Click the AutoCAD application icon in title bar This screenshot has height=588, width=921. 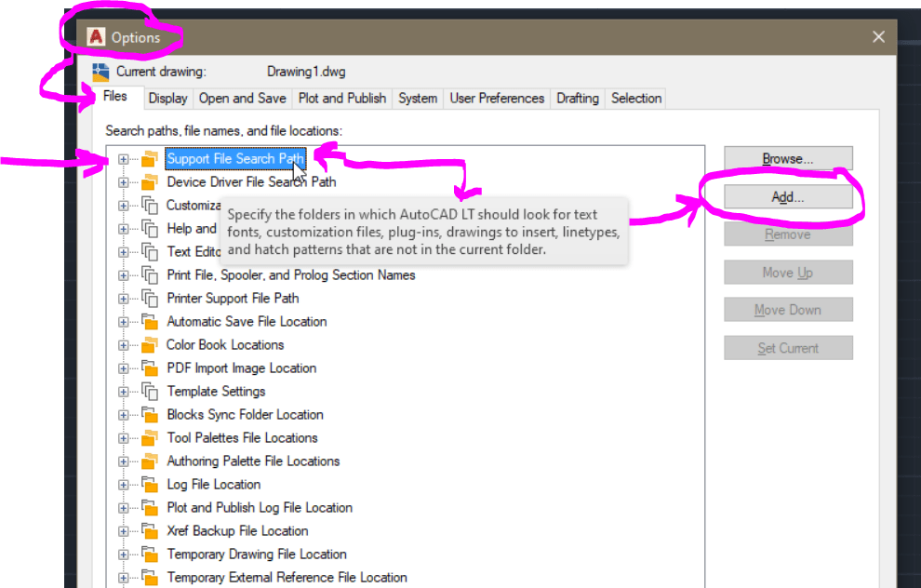96,38
